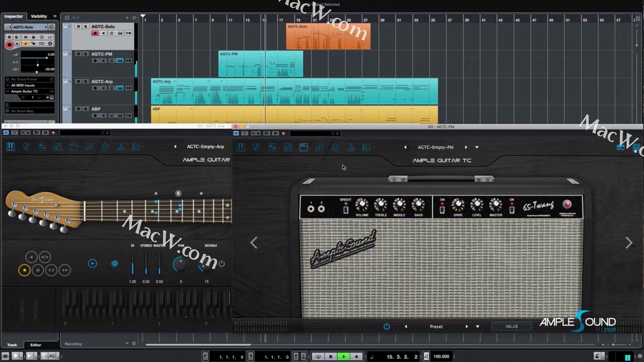
Task: Open bar-chart icon in AGTC-PM plugin
Action: 351,147
